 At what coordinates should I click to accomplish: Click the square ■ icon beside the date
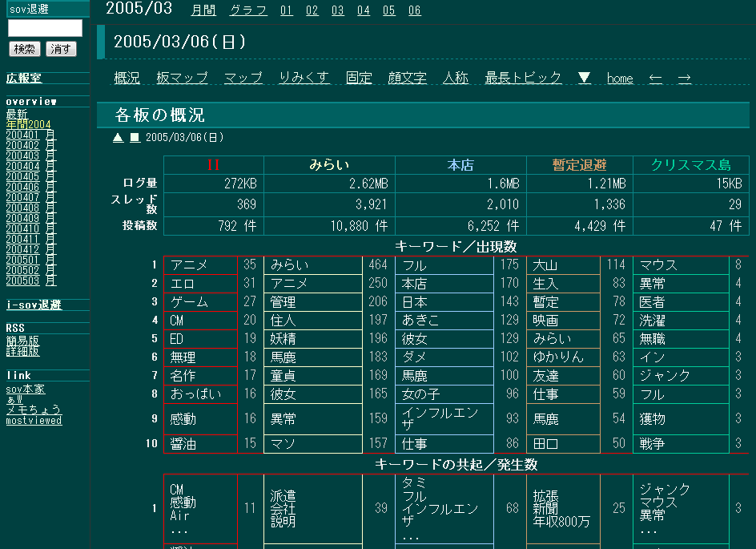[135, 137]
